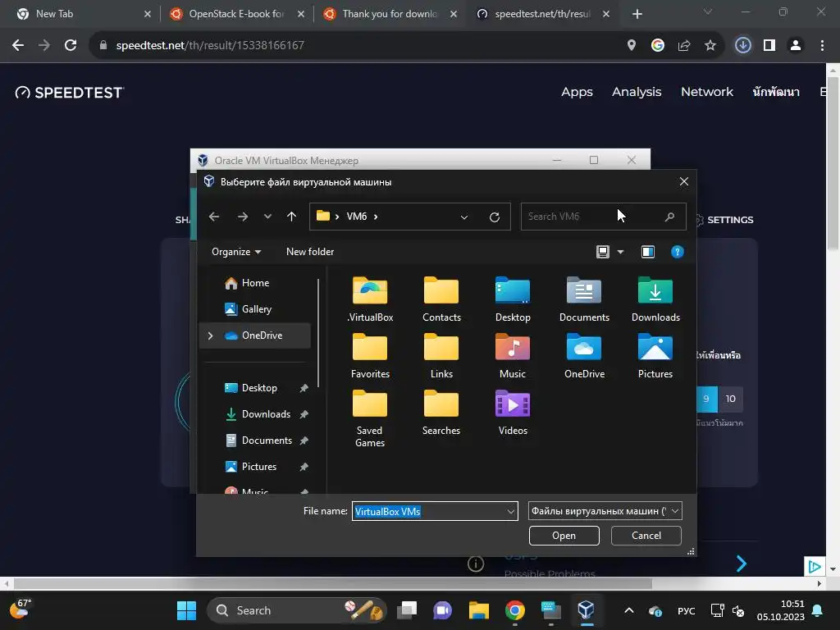Switch to the New Tab browser tab
840x630 pixels.
83,14
